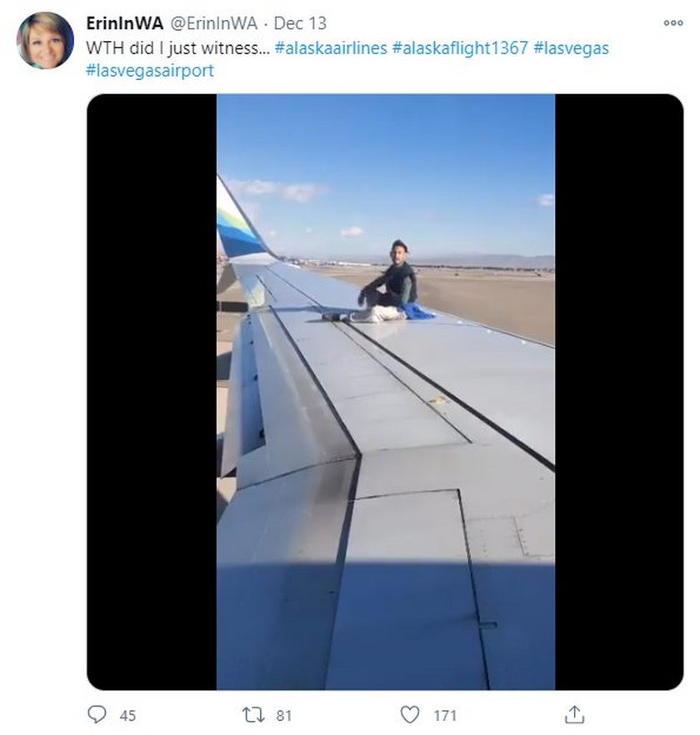Click the retweet arrows icon
This screenshot has height=735, width=700.
coord(253,715)
